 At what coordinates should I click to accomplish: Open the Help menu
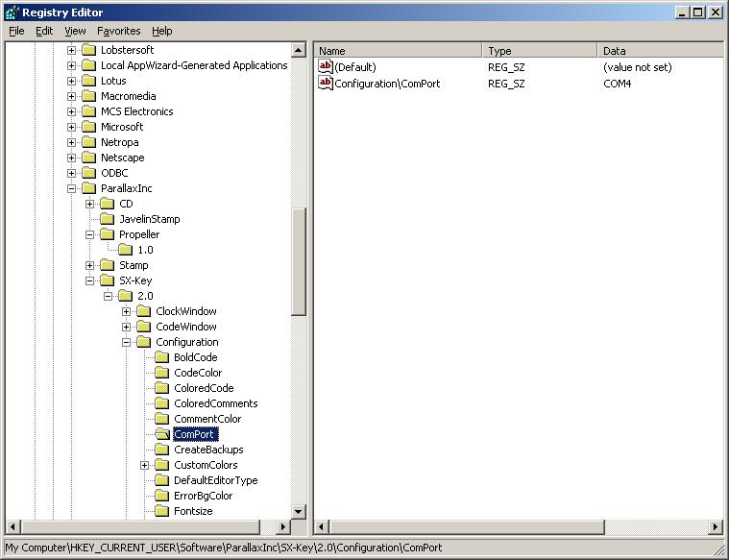[x=161, y=31]
